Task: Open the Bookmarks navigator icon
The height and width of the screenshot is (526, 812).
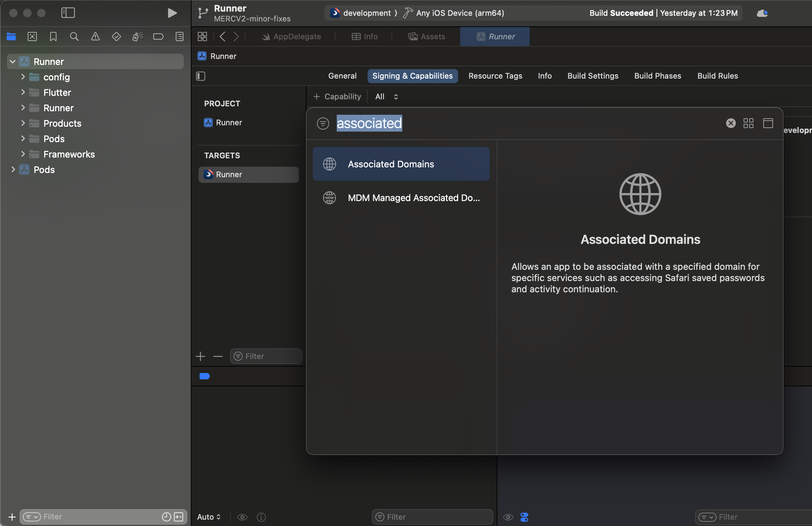Action: pyautogui.click(x=53, y=36)
